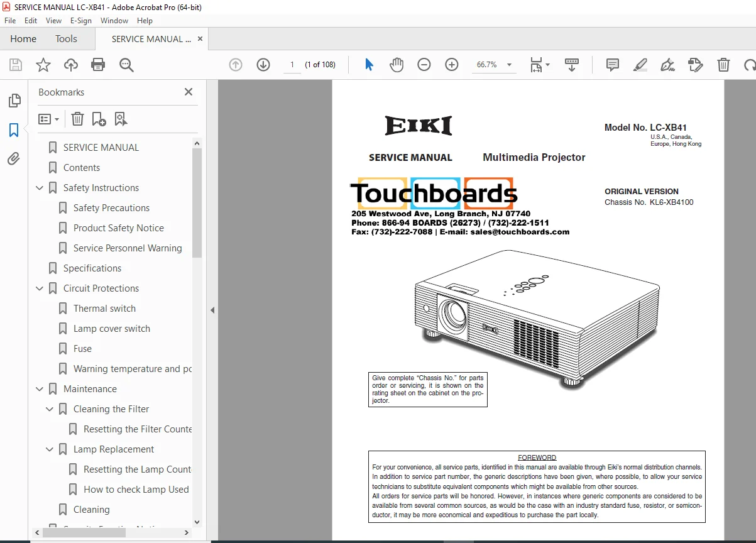Open the Find text search icon
Screen dimensions: 756x543
click(126, 65)
